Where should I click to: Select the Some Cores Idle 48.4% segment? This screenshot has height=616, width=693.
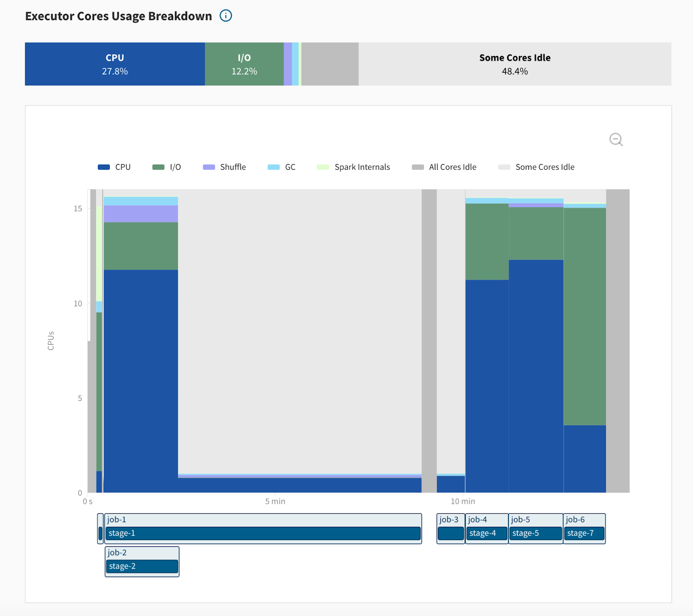coord(515,64)
